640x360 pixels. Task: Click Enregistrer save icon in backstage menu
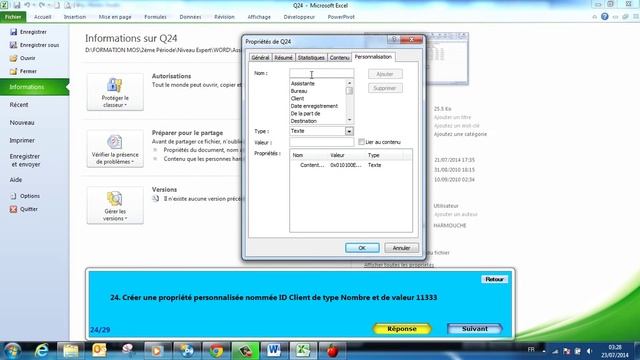pyautogui.click(x=13, y=32)
